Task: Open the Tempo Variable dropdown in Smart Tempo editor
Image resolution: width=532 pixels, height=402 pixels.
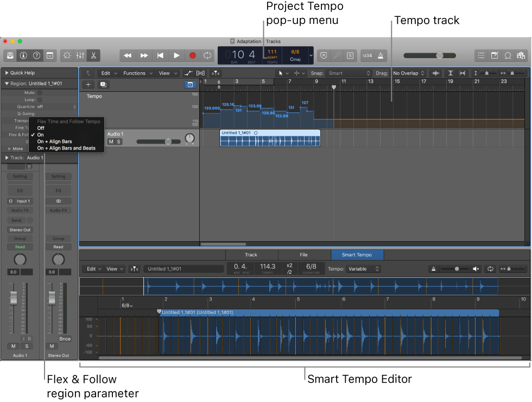Action: (x=363, y=268)
